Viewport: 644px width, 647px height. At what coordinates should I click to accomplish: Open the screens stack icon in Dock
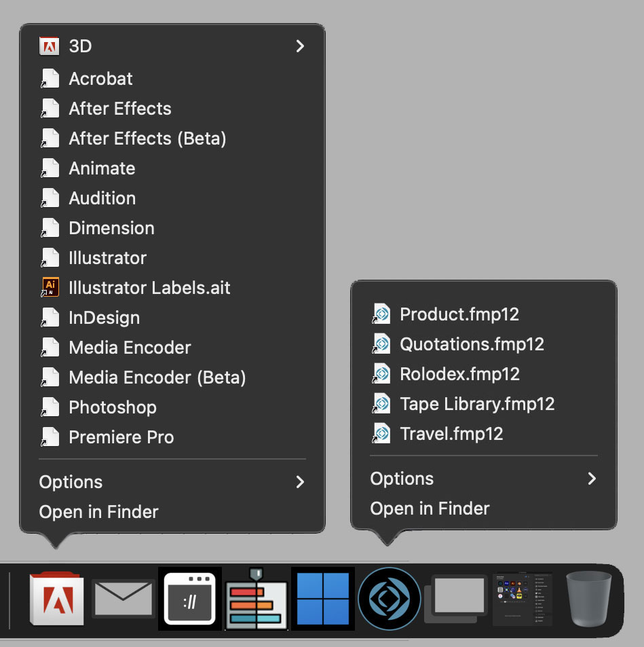pos(455,599)
